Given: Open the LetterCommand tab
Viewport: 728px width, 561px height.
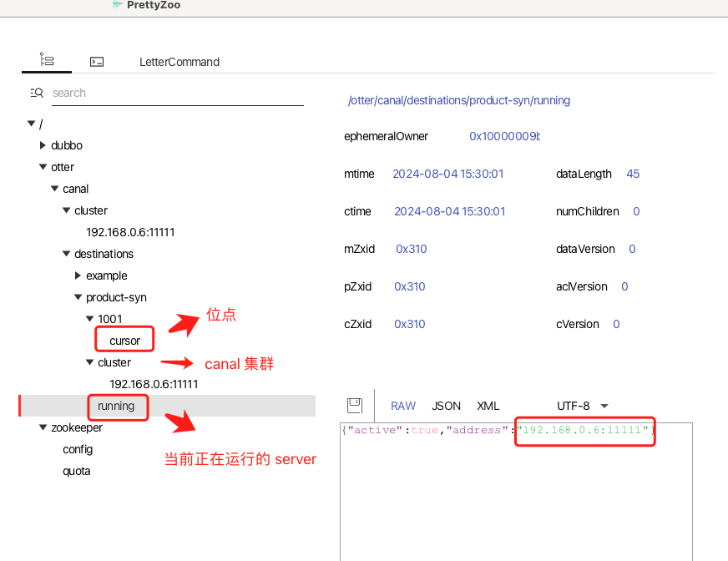Looking at the screenshot, I should tap(179, 62).
